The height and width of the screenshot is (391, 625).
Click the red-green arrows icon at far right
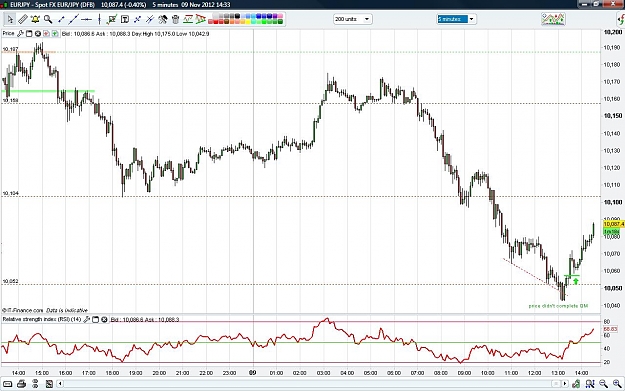tap(621, 19)
